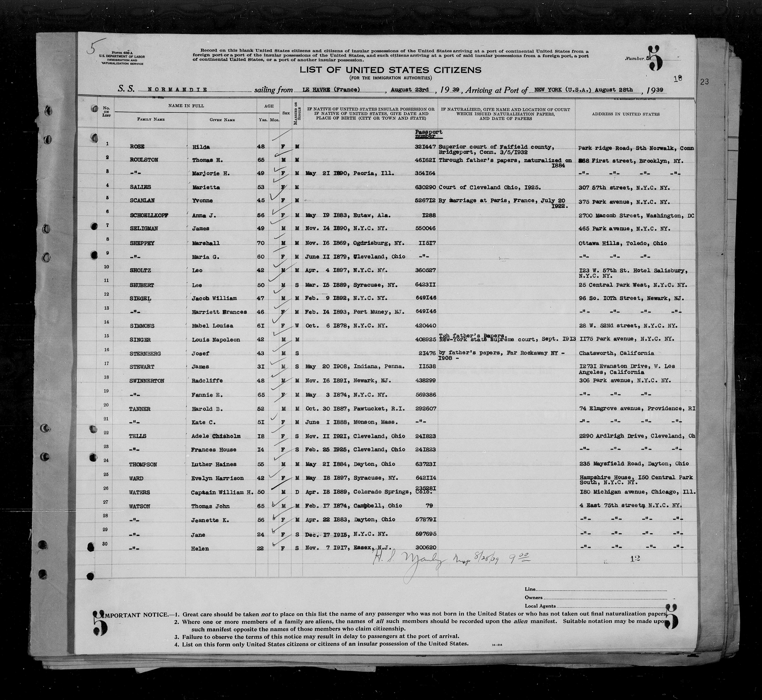Screen dimensions: 762x700
Task: Click the family name WATERS
Action: point(139,492)
